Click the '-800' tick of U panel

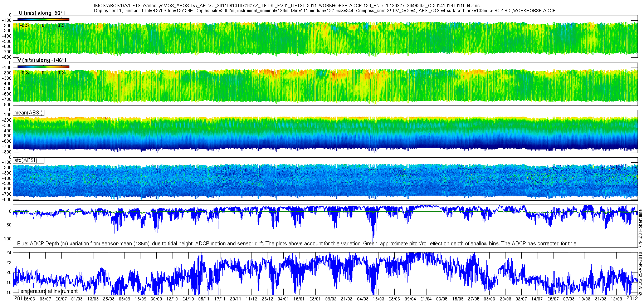click(x=7, y=57)
